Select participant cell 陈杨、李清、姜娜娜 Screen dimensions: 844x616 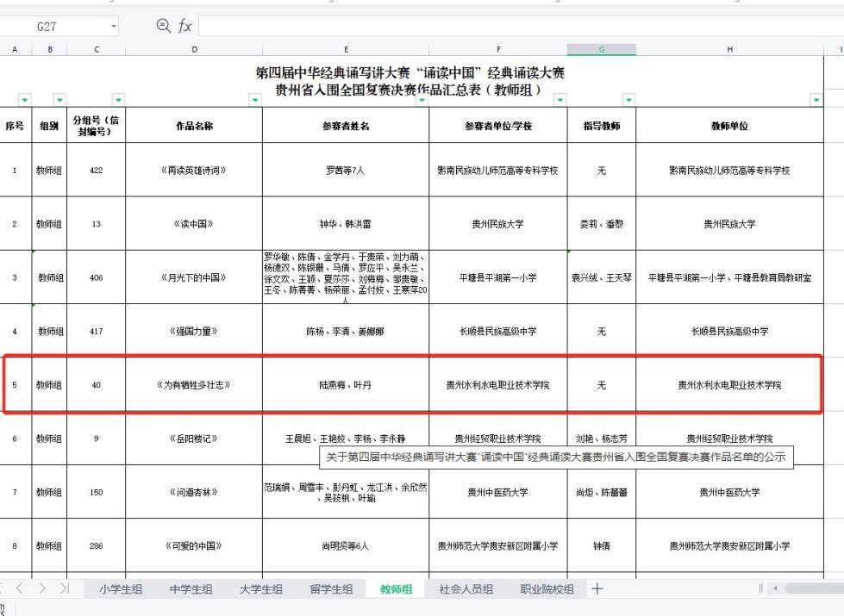[x=346, y=332]
